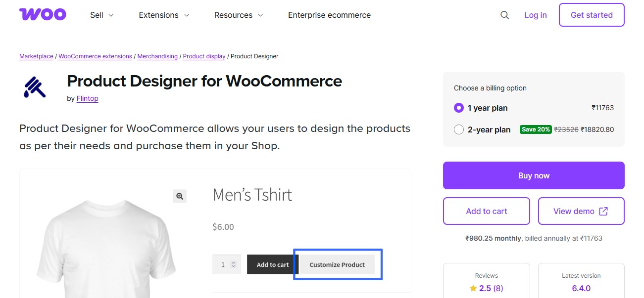The height and width of the screenshot is (298, 644).
Task: Click the Marketplace breadcrumb link
Action: (36, 56)
